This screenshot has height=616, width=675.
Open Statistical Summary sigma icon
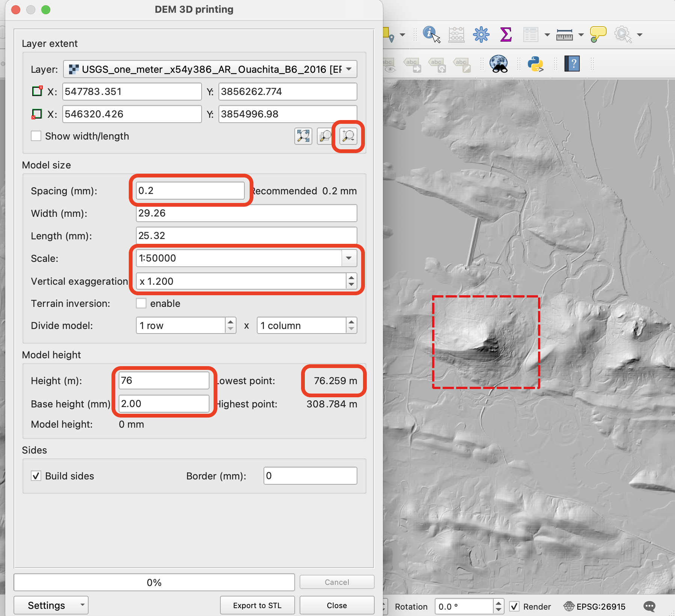506,35
